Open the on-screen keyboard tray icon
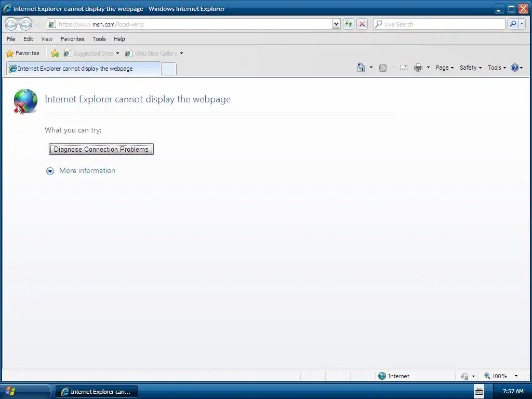 point(478,392)
